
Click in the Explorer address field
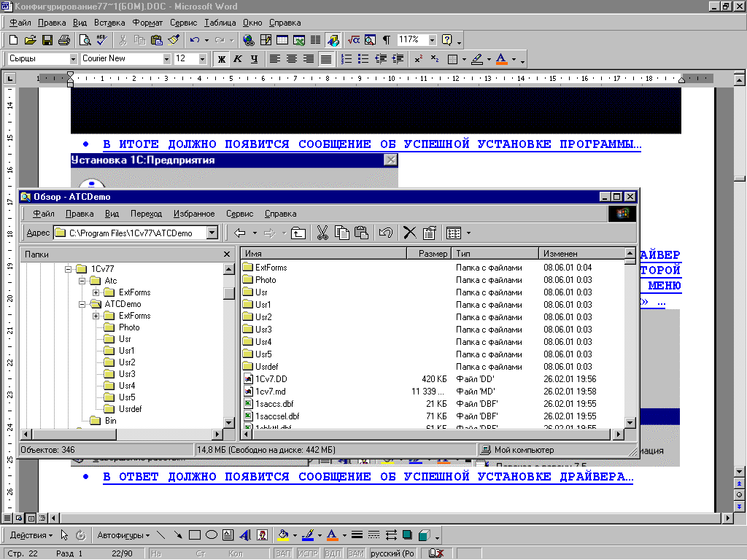point(131,233)
